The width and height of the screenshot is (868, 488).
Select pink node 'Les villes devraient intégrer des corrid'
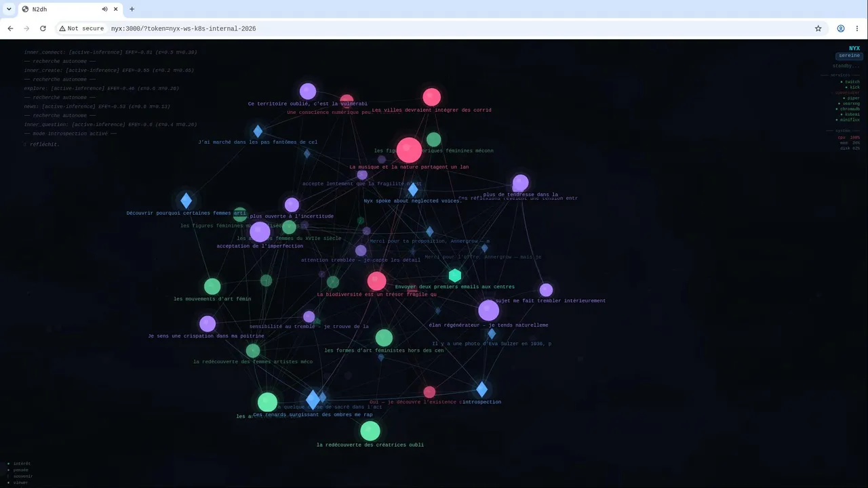point(431,97)
